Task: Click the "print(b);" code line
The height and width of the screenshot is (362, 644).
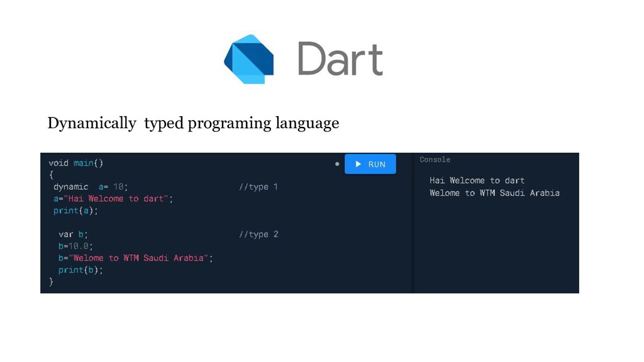Action: [x=80, y=270]
